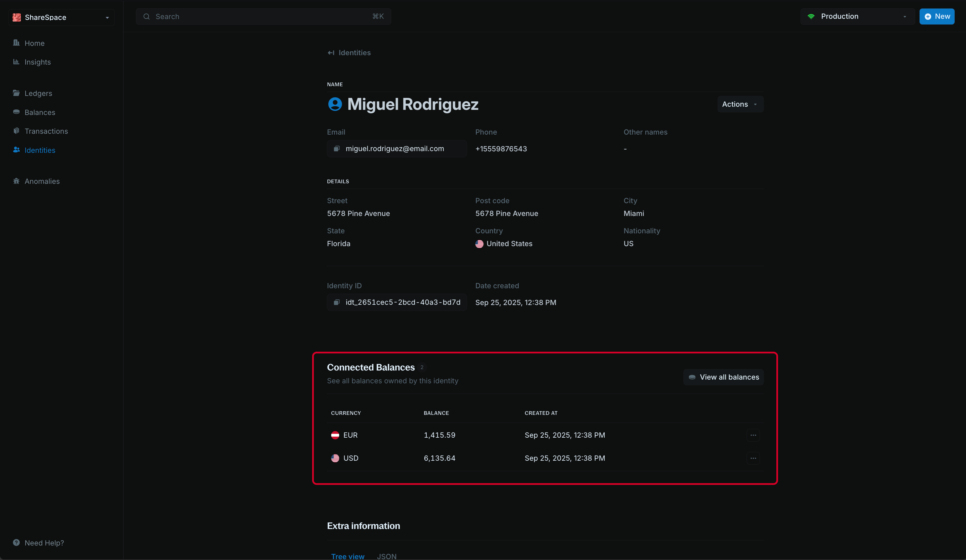Create a new item with the New button
966x560 pixels.
coord(937,17)
